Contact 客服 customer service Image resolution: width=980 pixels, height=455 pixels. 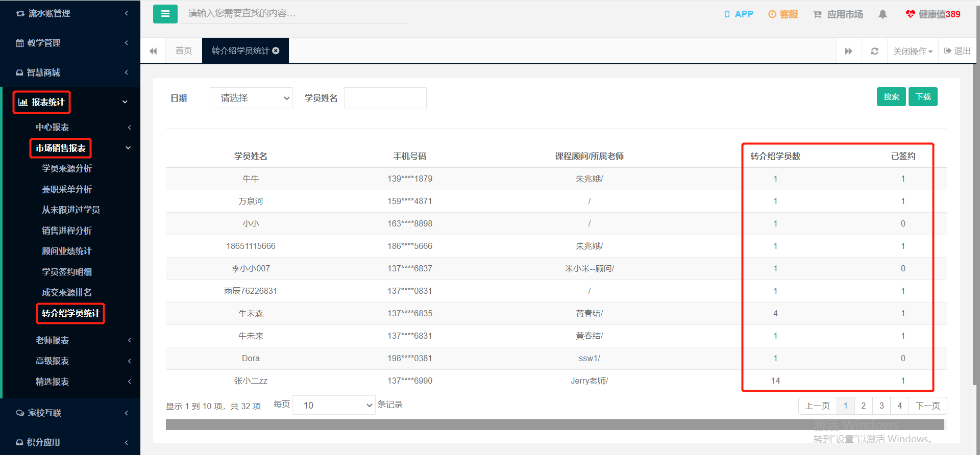point(783,14)
